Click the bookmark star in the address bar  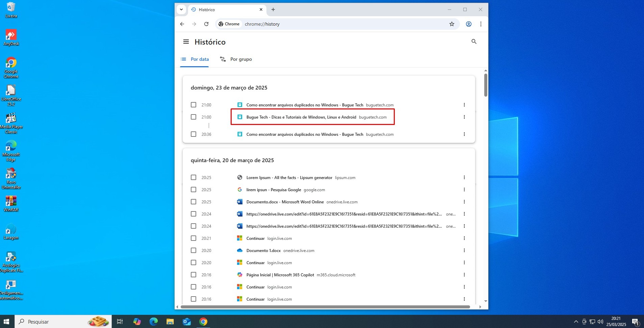[452, 24]
